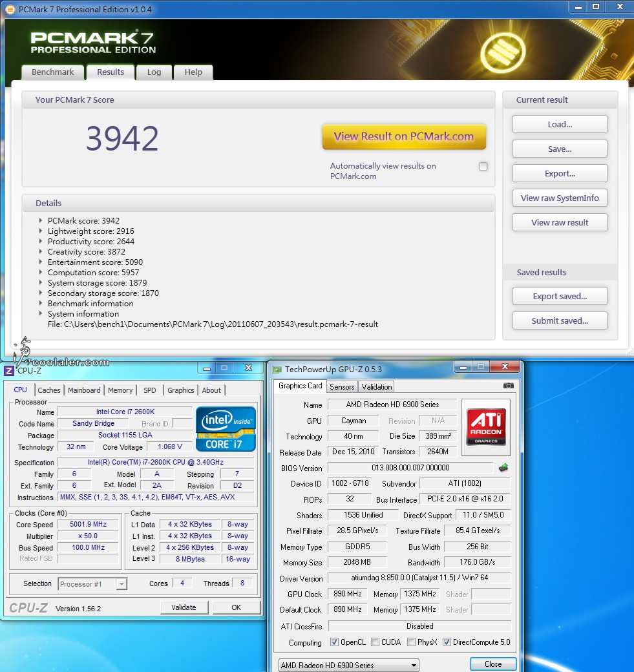634x672 pixels.
Task: Expand the Secondary storage score row
Action: [41, 293]
